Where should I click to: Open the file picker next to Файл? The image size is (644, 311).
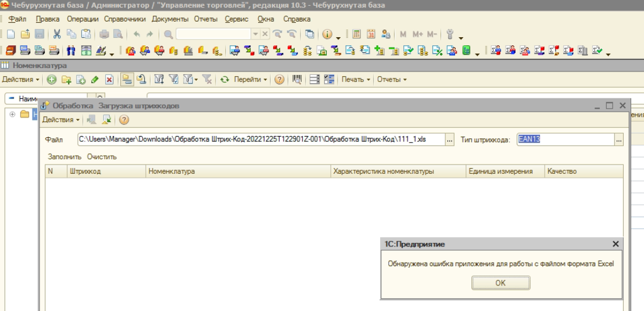click(x=449, y=140)
